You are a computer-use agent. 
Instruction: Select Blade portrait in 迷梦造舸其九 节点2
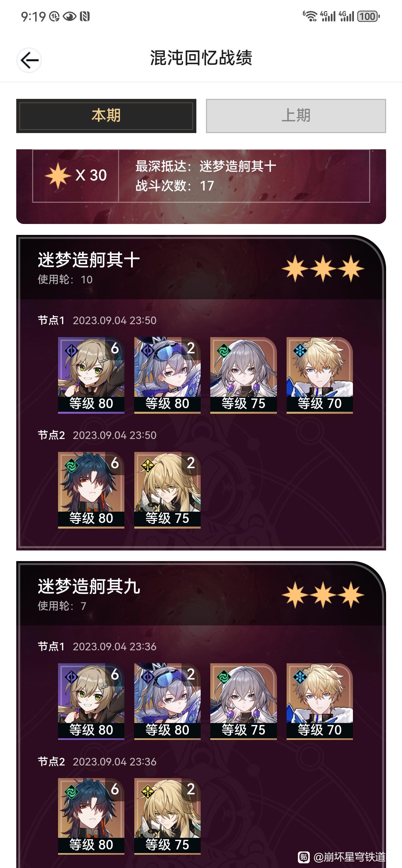point(91,816)
